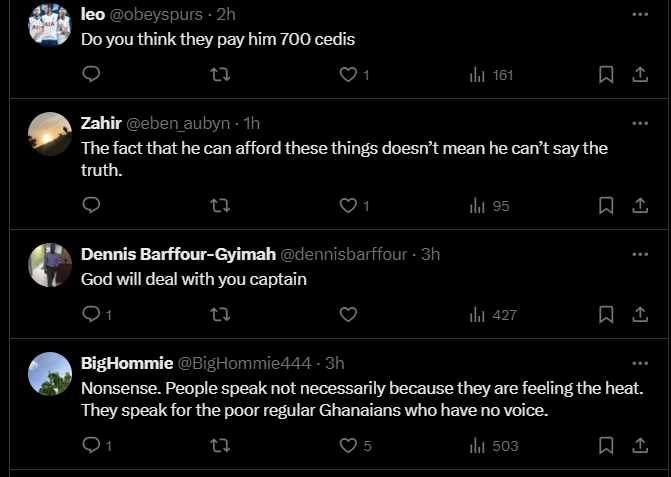Open more options for leo's tweet

640,15
